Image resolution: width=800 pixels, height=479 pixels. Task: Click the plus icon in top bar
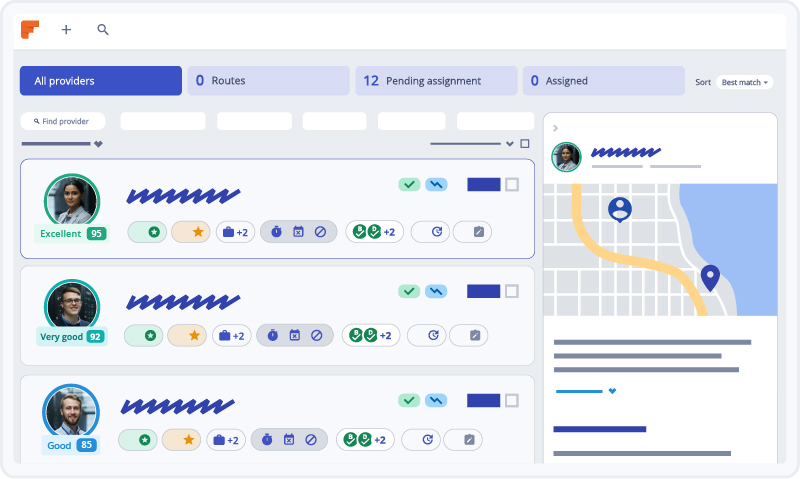point(66,30)
